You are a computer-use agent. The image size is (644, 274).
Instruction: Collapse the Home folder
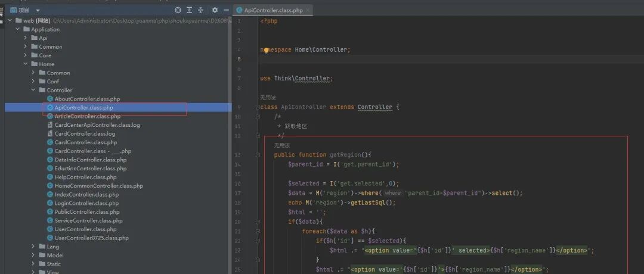26,64
